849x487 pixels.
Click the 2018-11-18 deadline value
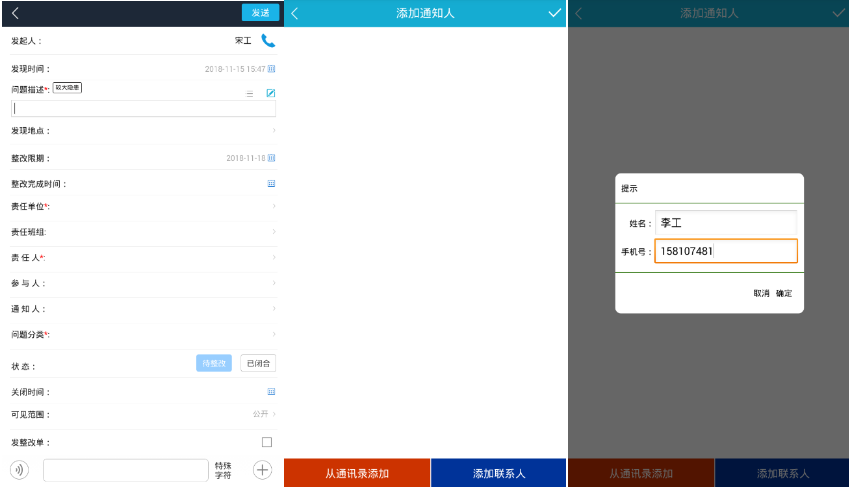pos(246,158)
